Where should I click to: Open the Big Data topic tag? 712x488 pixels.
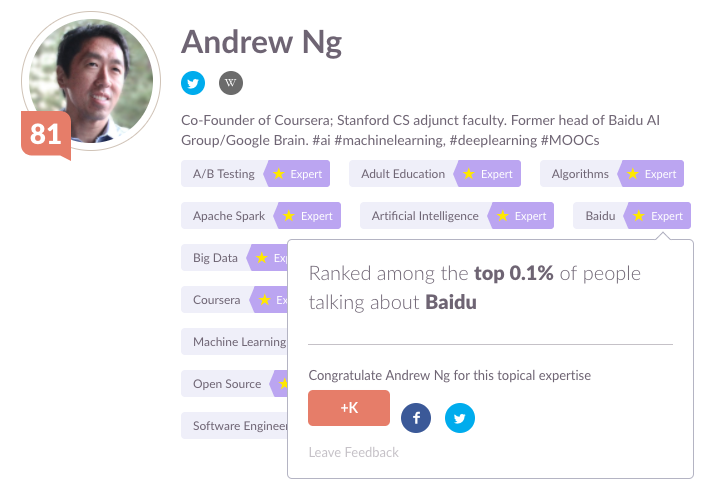click(215, 258)
